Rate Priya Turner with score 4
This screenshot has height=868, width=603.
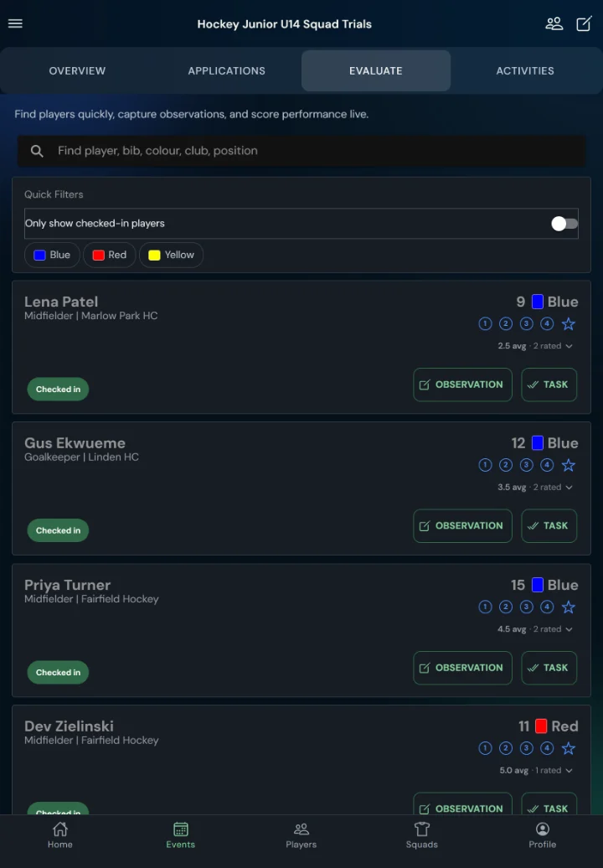pos(547,607)
